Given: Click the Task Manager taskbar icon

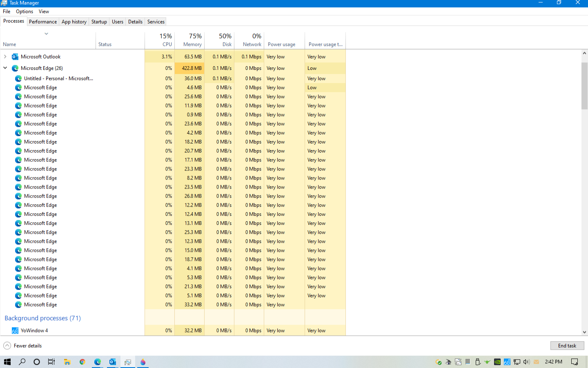Looking at the screenshot, I should point(128,362).
